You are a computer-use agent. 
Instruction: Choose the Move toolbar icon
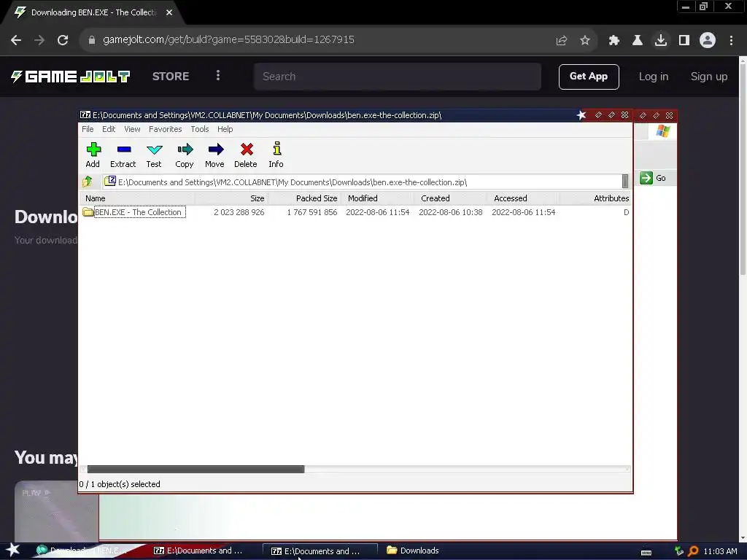point(215,155)
